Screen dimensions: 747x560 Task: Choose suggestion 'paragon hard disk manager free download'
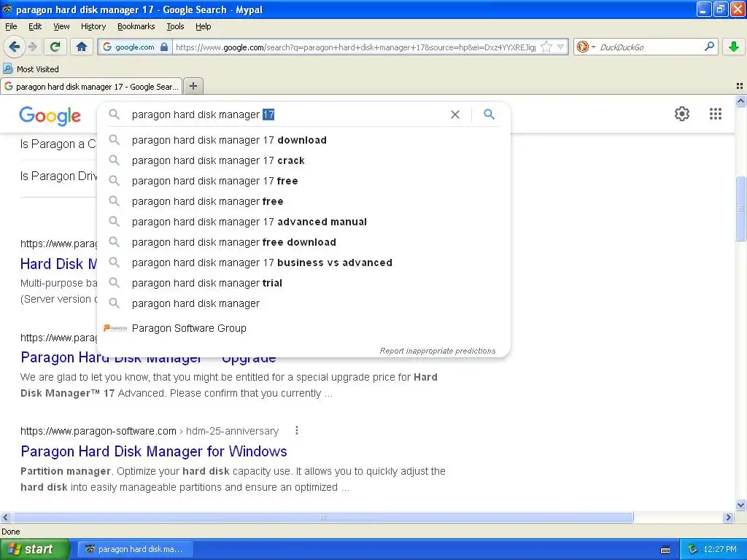click(303, 242)
